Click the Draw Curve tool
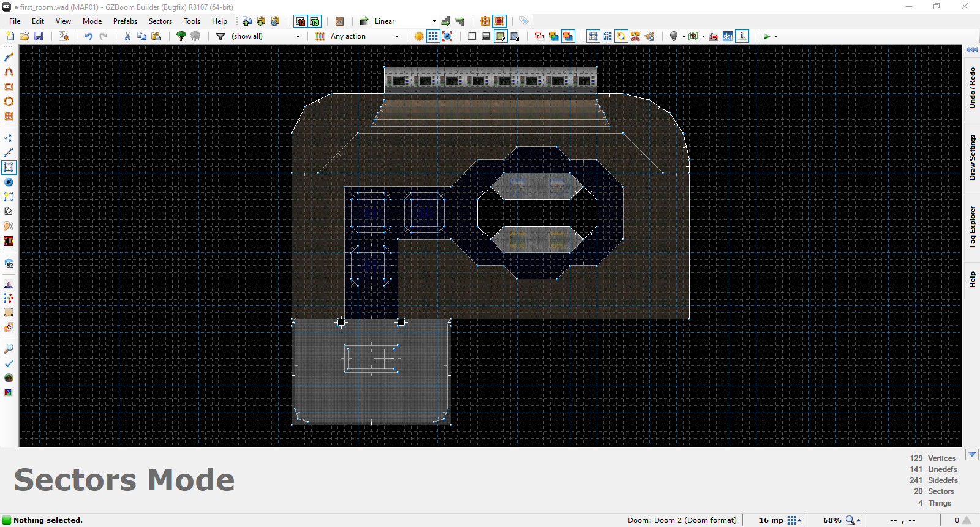 tap(9, 72)
